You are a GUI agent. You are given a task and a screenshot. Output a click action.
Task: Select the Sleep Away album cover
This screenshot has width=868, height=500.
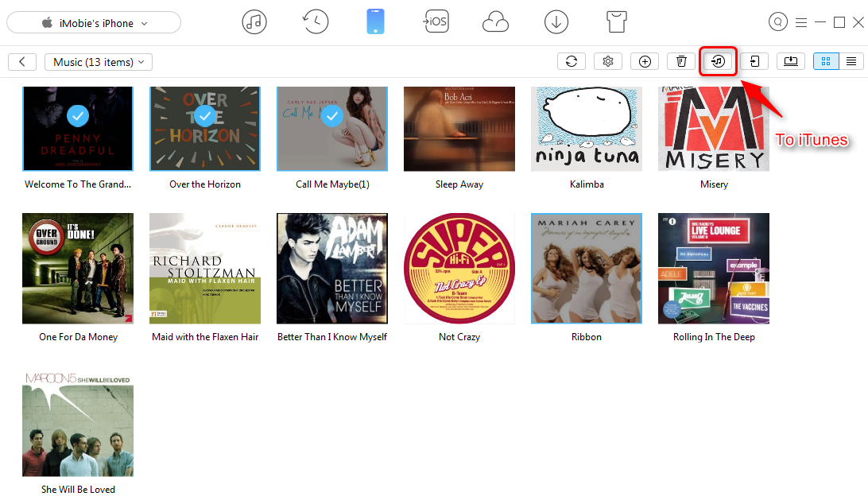(x=459, y=129)
